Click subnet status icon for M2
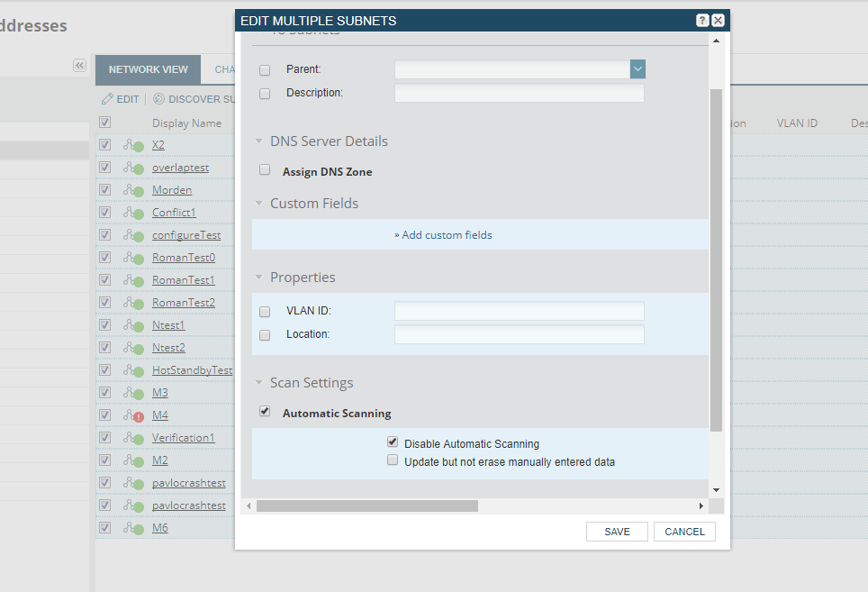Viewport: 868px width, 592px height. [133, 460]
